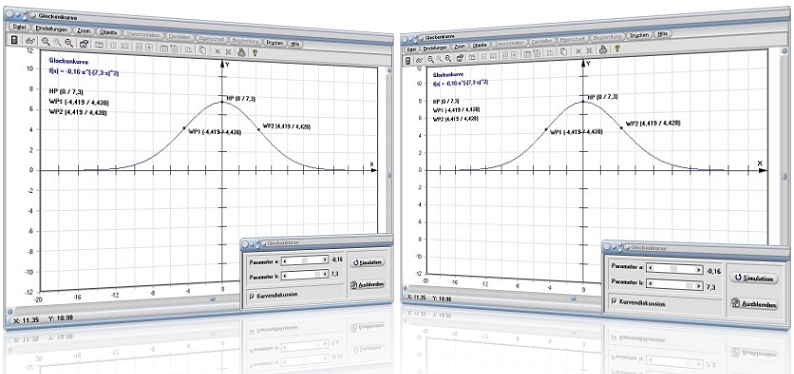Click zoom-in magnifier in left window toolbar

[x=46, y=42]
